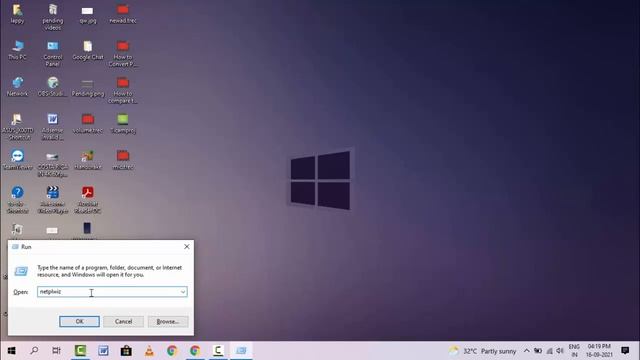The height and width of the screenshot is (360, 640).
Task: Open the taskbar Search icon
Action: 34,351
